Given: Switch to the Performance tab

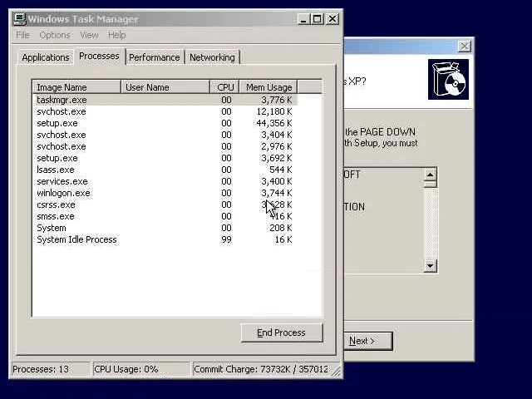Looking at the screenshot, I should pyautogui.click(x=155, y=57).
